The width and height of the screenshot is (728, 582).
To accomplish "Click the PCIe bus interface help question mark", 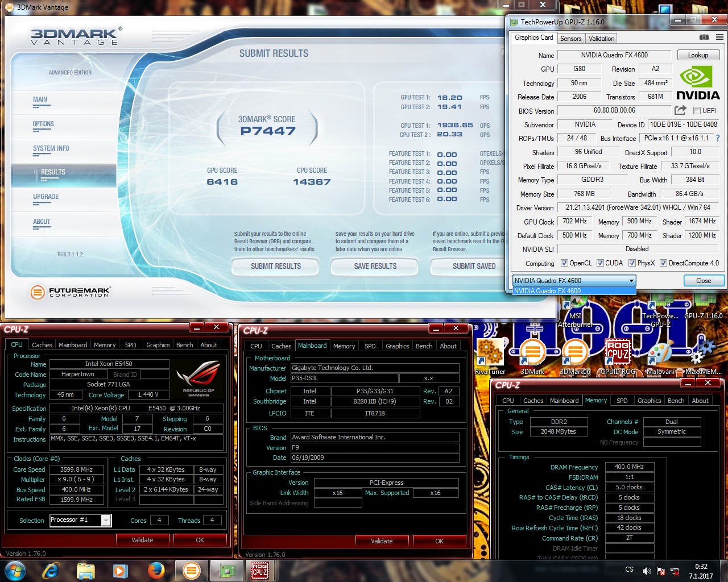I will coord(718,138).
